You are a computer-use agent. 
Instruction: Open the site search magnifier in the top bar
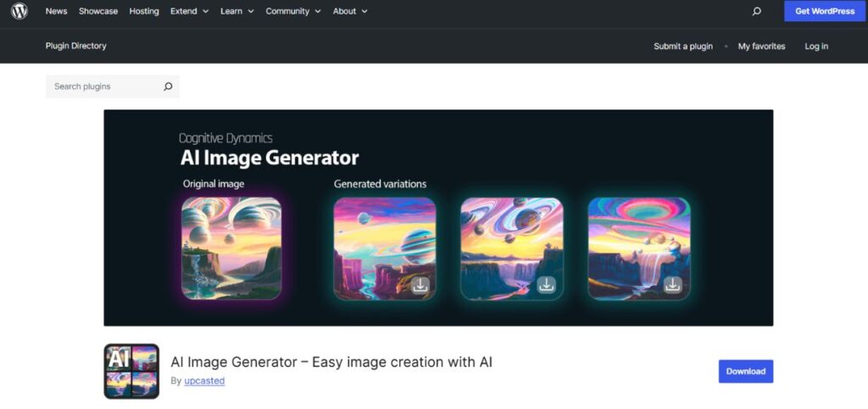click(757, 11)
